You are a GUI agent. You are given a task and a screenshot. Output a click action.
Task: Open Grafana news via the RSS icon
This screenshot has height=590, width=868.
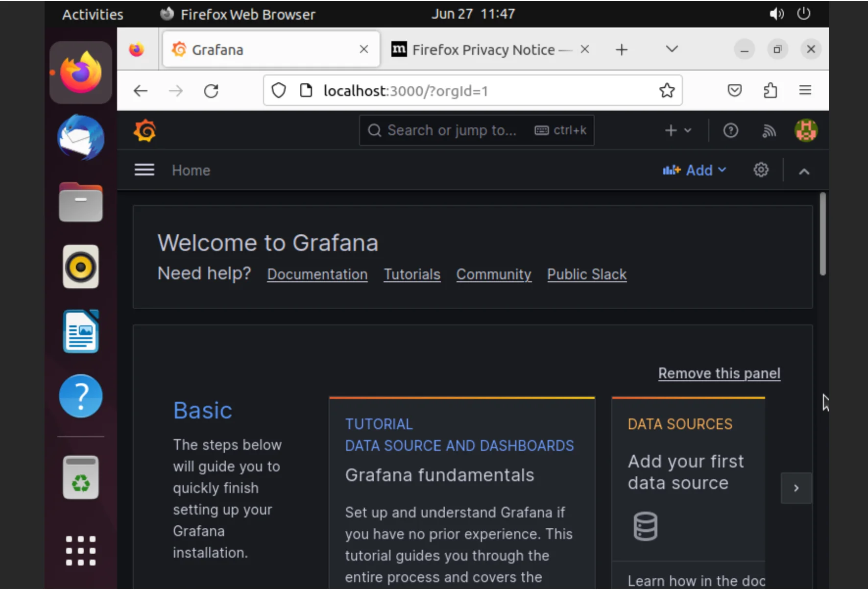[x=769, y=130]
